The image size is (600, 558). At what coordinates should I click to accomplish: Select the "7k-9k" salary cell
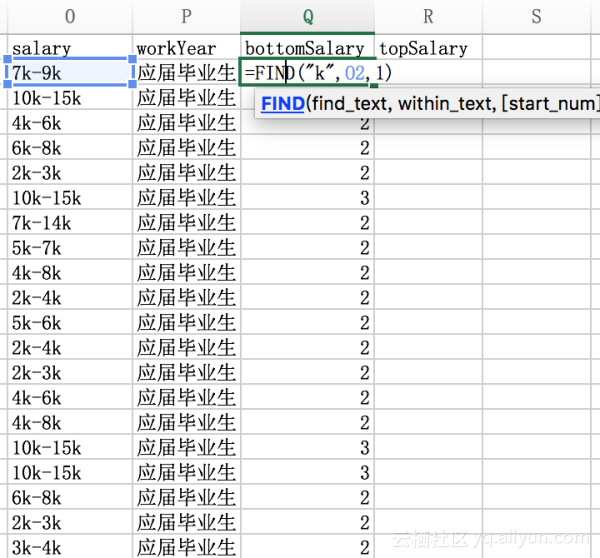pos(70,72)
